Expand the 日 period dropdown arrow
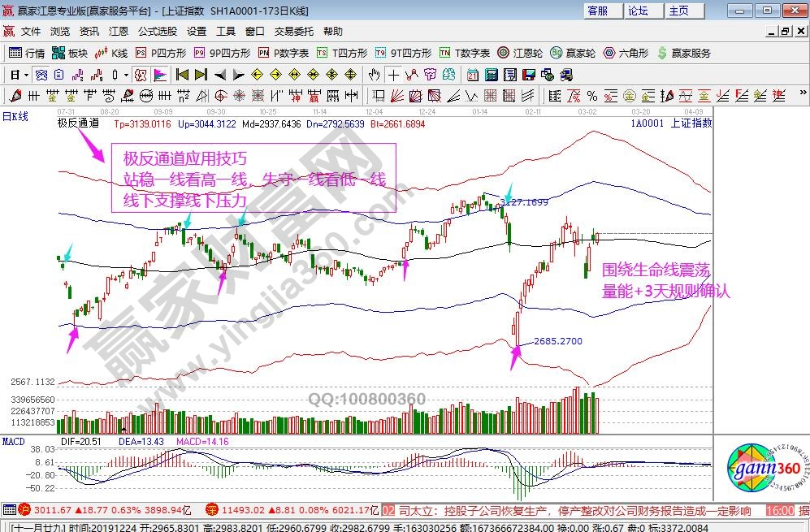810x532 pixels. (x=26, y=75)
